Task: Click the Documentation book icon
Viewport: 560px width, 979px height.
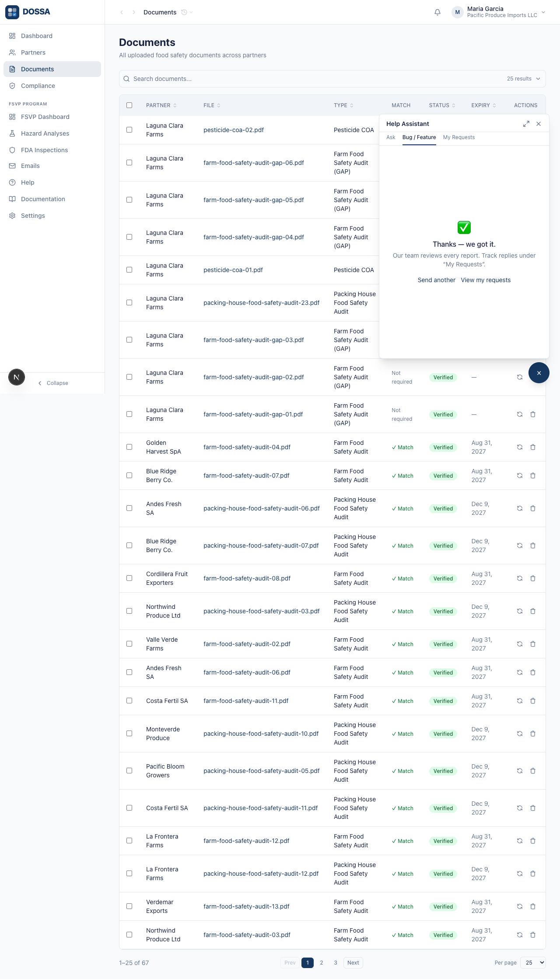Action: (x=12, y=199)
